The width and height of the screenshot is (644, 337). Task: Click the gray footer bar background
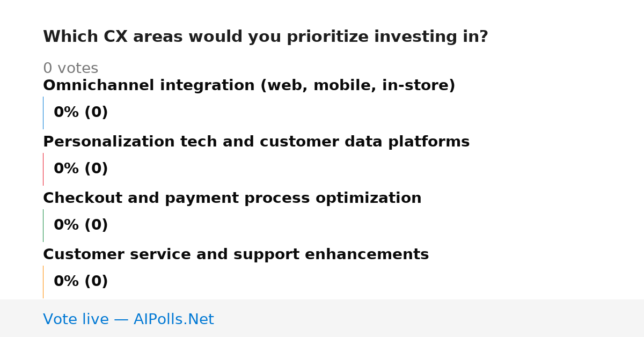tap(429, 318)
